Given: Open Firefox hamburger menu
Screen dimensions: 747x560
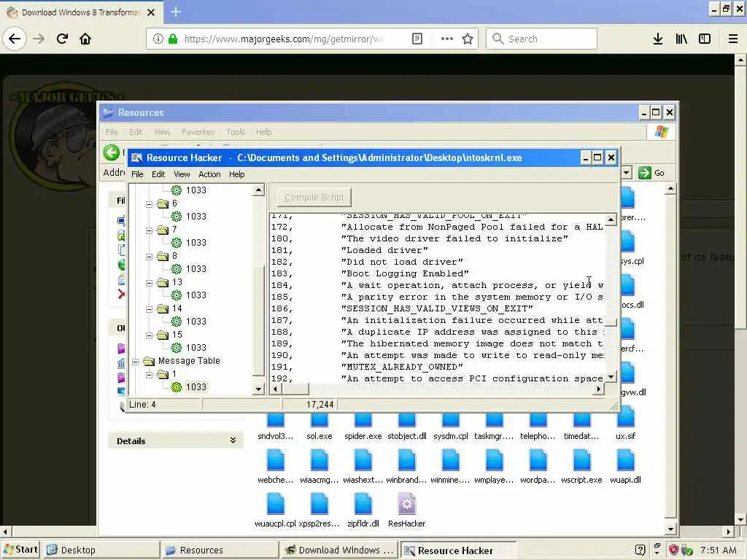Looking at the screenshot, I should coord(732,39).
